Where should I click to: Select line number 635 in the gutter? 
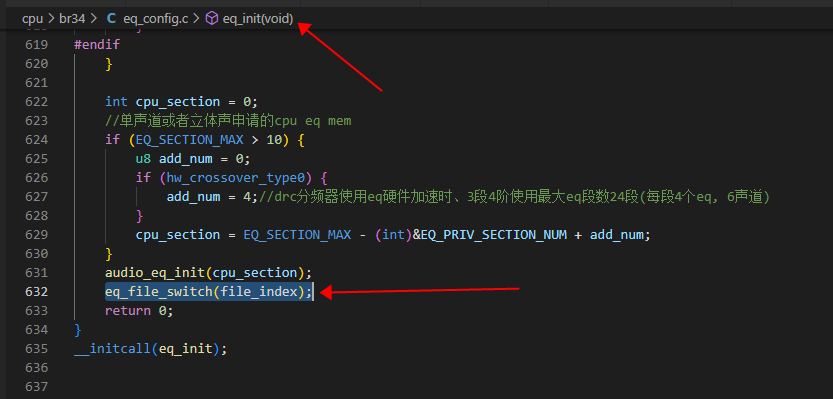click(37, 349)
